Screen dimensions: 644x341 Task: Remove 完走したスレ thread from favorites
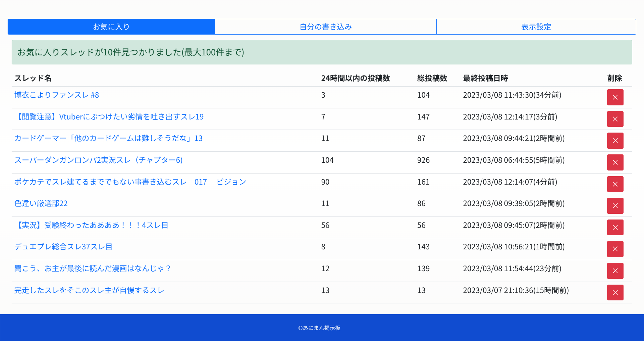(x=615, y=293)
